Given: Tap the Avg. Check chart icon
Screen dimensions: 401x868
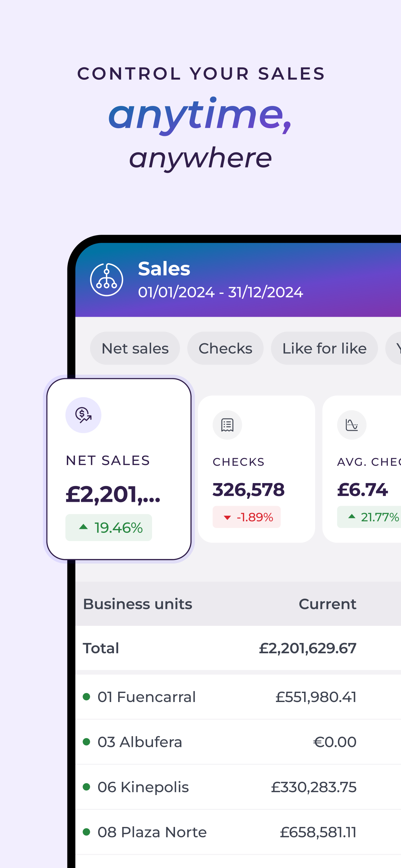Looking at the screenshot, I should tap(352, 425).
